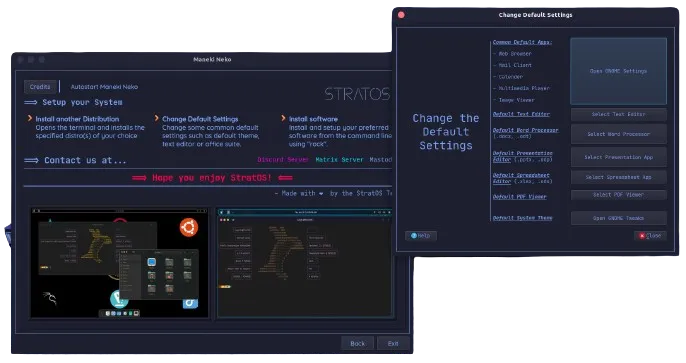686x363 pixels.
Task: Click the Select PDF Viewer button
Action: 618,195
